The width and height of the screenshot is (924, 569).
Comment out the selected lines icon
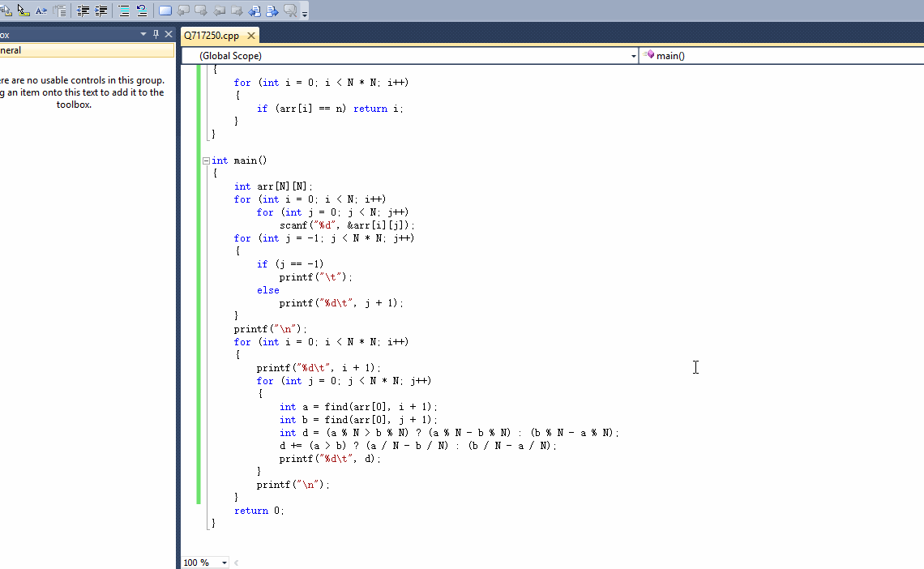124,11
